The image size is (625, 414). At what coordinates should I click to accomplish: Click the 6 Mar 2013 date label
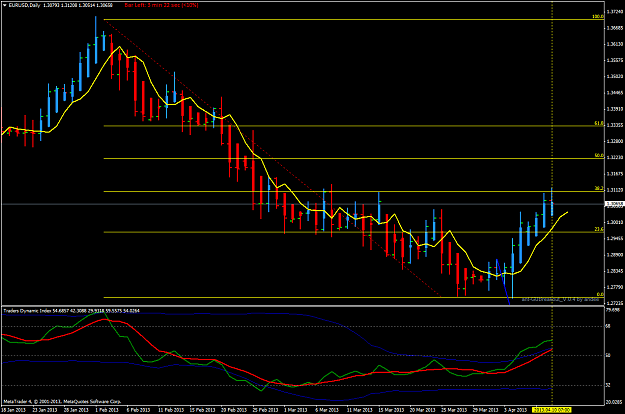pyautogui.click(x=327, y=410)
